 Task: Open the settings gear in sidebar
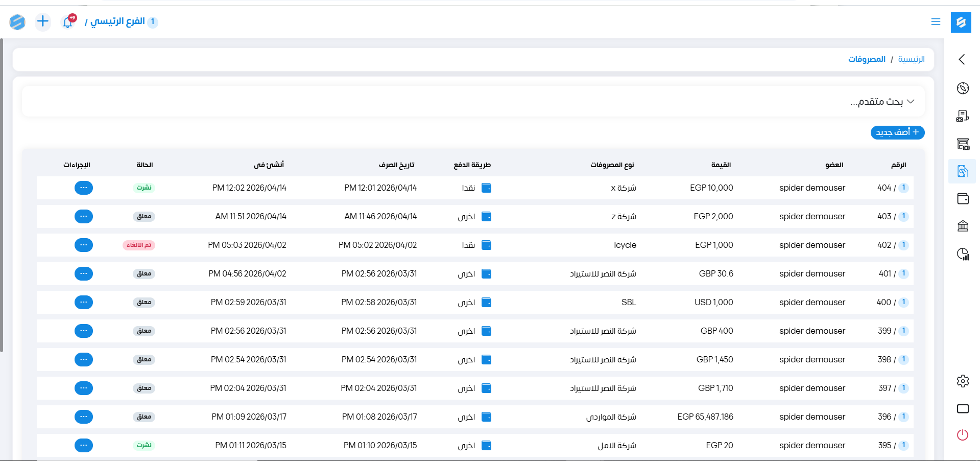tap(963, 381)
